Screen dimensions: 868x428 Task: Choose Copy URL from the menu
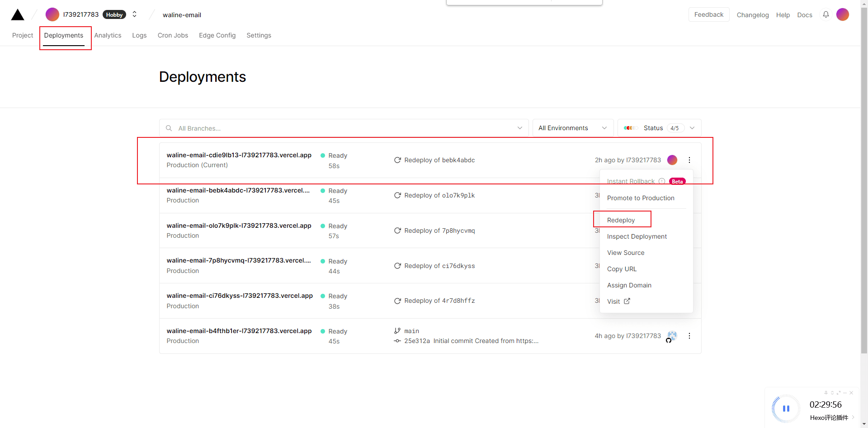point(622,269)
